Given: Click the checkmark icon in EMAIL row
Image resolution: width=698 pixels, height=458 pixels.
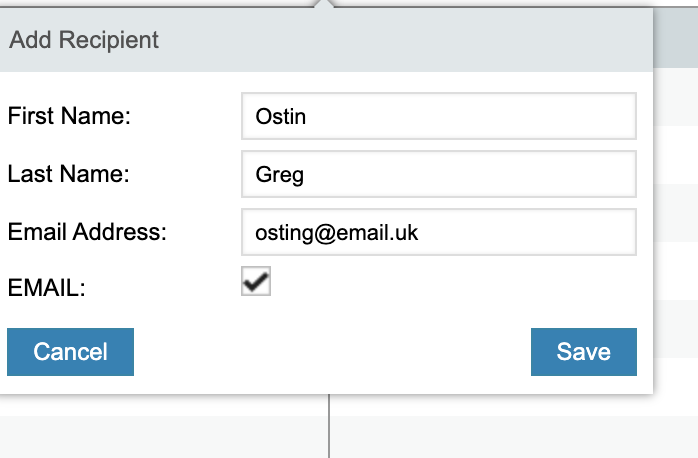Looking at the screenshot, I should pos(257,282).
